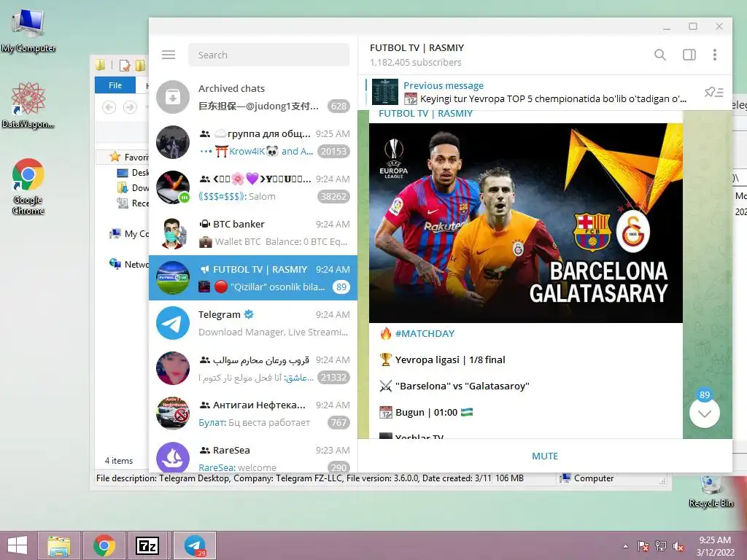The image size is (747, 560).
Task: Open the File tab in Explorer
Action: pyautogui.click(x=115, y=85)
